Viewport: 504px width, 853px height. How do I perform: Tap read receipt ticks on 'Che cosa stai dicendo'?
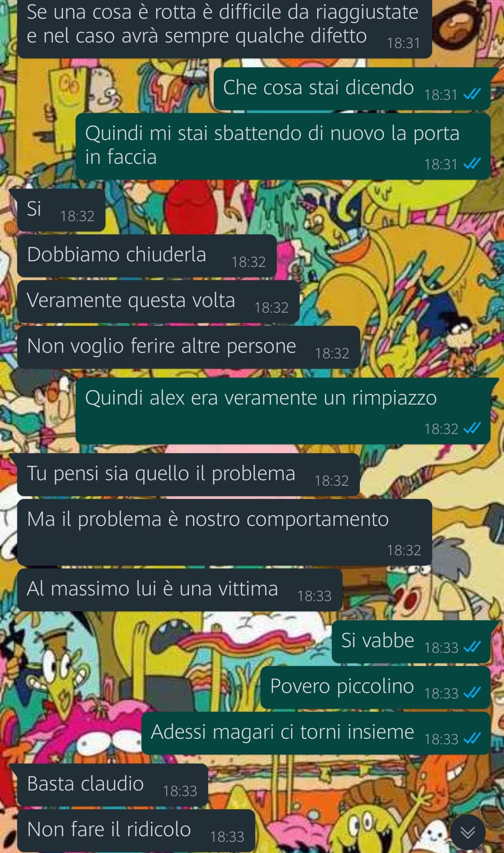[x=472, y=95]
